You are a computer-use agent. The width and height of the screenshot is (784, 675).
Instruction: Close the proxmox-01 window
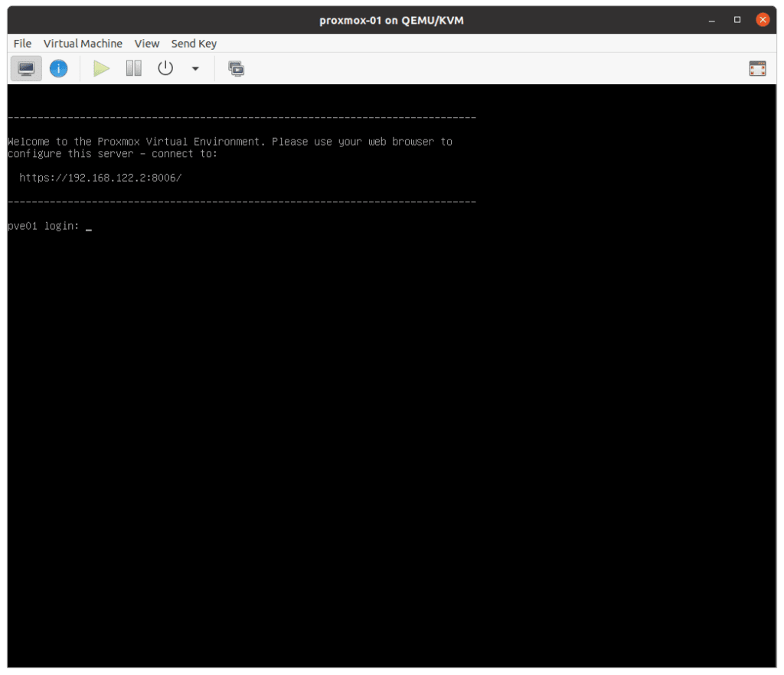763,20
